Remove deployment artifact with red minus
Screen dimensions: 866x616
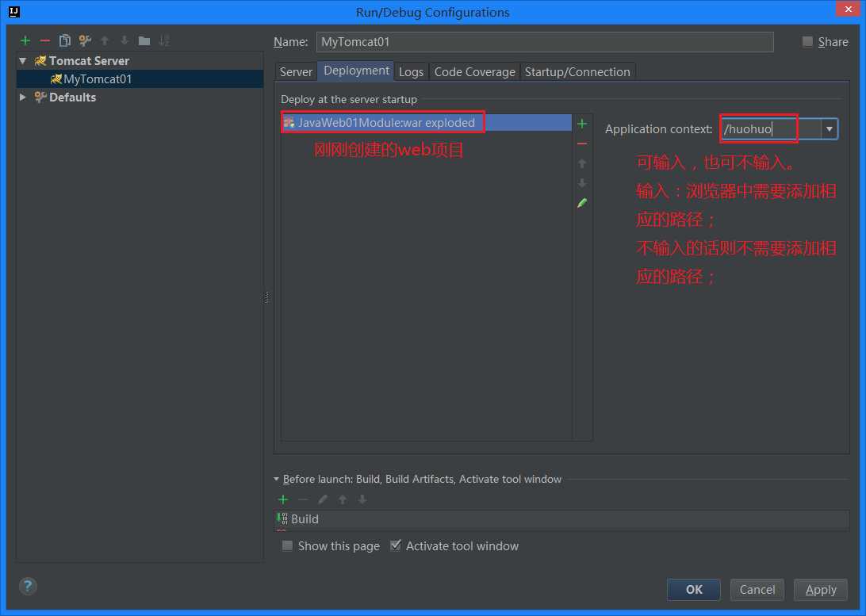(x=582, y=143)
